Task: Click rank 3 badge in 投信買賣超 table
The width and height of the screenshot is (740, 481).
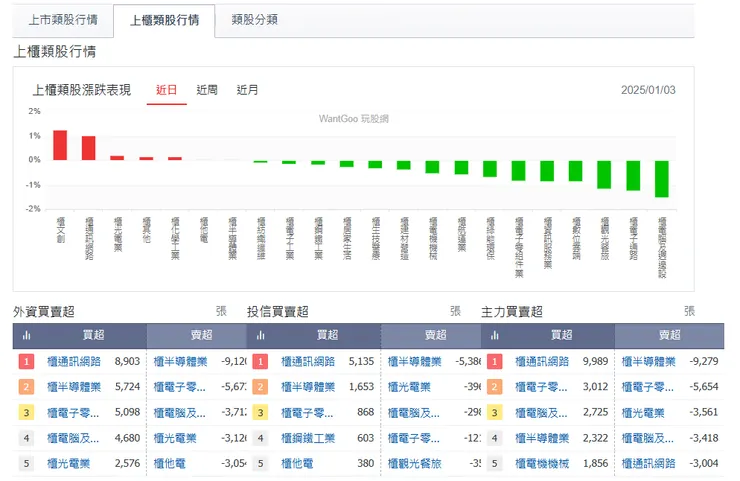Action: click(261, 413)
